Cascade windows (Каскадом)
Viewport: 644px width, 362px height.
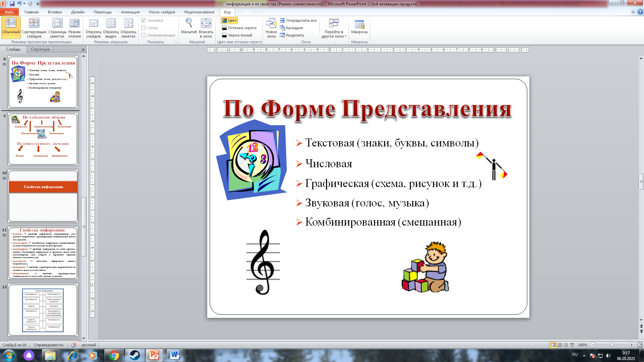[x=291, y=28]
